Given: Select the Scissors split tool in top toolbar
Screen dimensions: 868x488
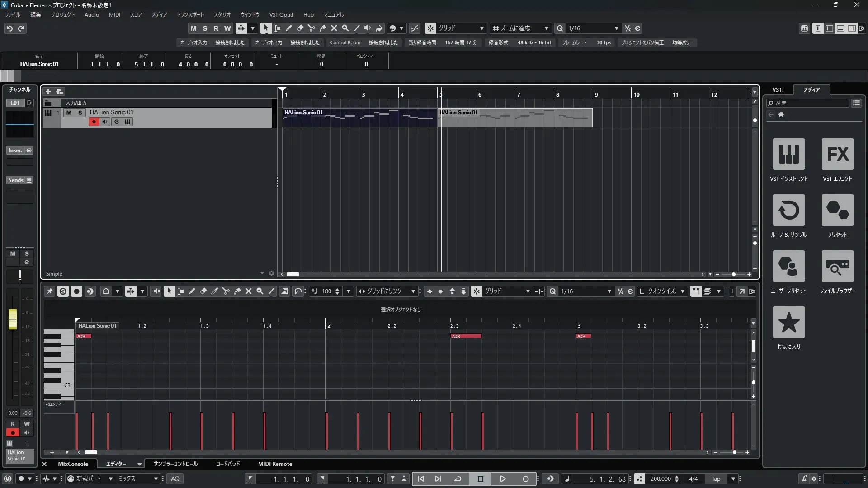Looking at the screenshot, I should [x=311, y=28].
